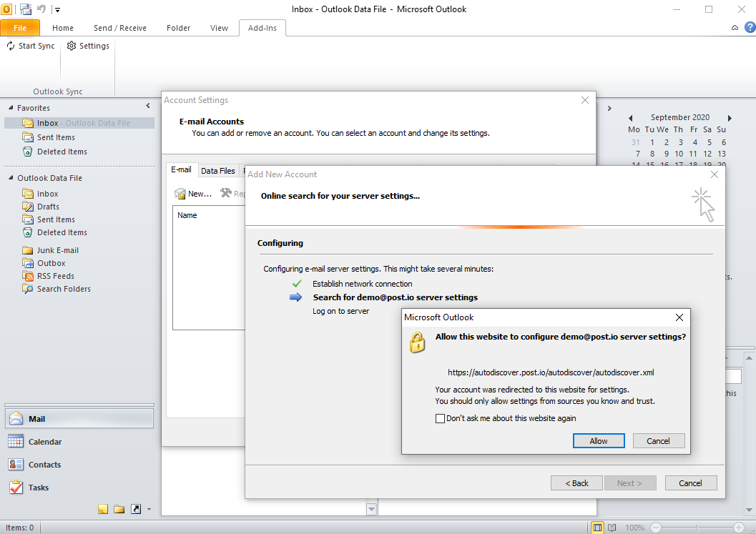Minimize the navigation pane arrow

tap(148, 106)
